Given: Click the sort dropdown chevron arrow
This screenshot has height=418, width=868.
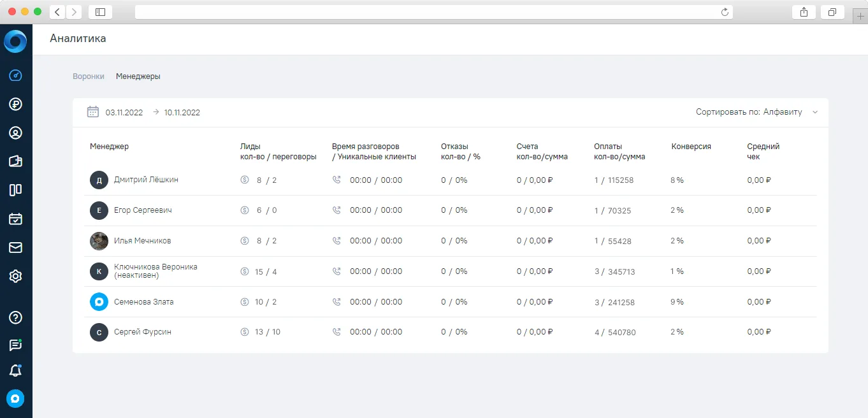Looking at the screenshot, I should [x=814, y=112].
